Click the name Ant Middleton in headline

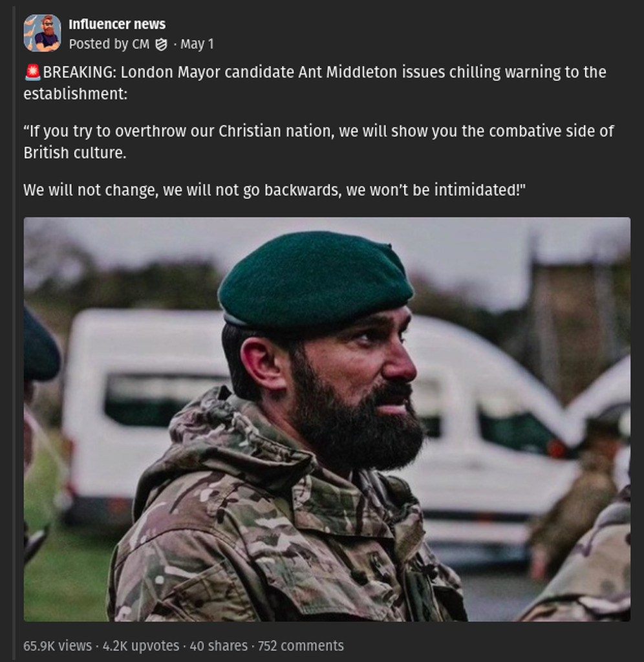(x=347, y=72)
